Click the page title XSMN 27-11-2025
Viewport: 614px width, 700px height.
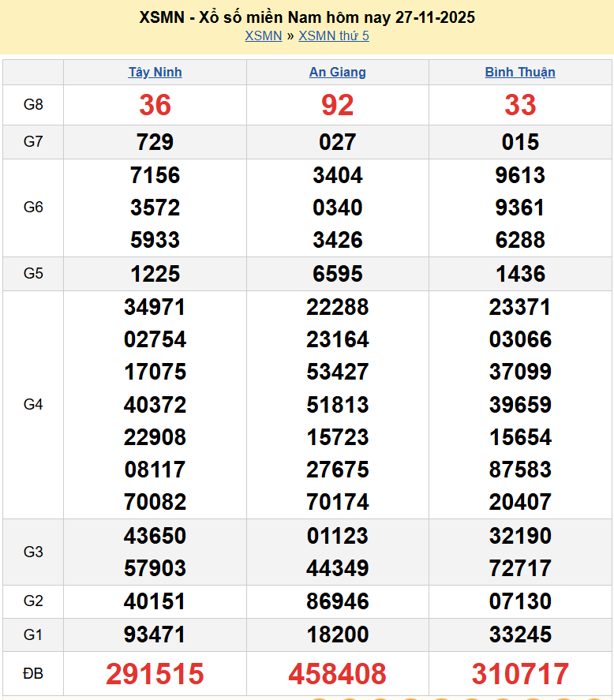pos(307,17)
